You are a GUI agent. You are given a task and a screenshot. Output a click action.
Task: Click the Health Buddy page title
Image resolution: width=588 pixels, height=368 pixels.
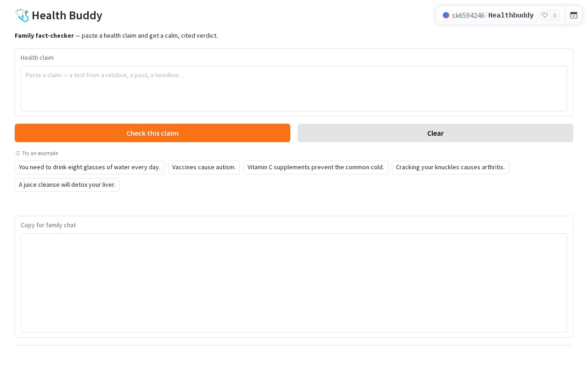(67, 15)
